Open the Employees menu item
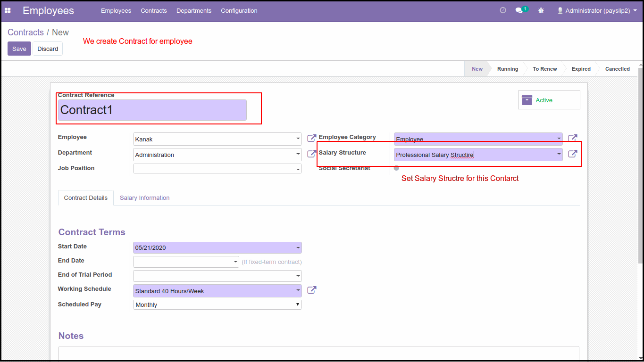The height and width of the screenshot is (362, 644). 116,10
